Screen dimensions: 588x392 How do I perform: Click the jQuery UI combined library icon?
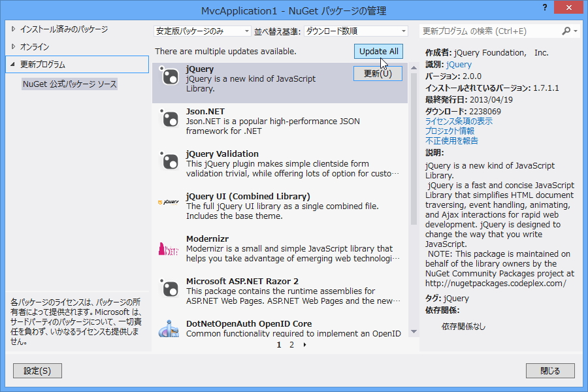click(x=169, y=203)
